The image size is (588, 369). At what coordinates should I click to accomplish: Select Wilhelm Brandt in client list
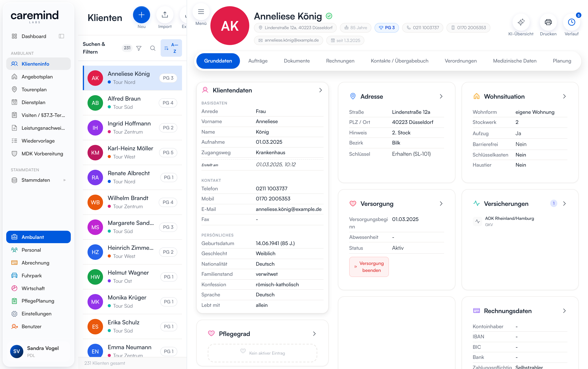[132, 202]
